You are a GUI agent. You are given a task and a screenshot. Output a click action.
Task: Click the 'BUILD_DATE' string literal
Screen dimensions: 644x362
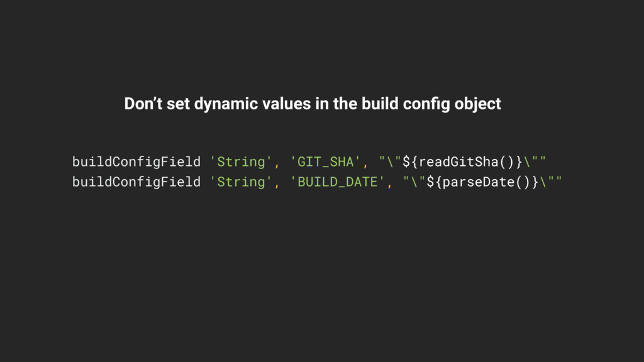337,182
